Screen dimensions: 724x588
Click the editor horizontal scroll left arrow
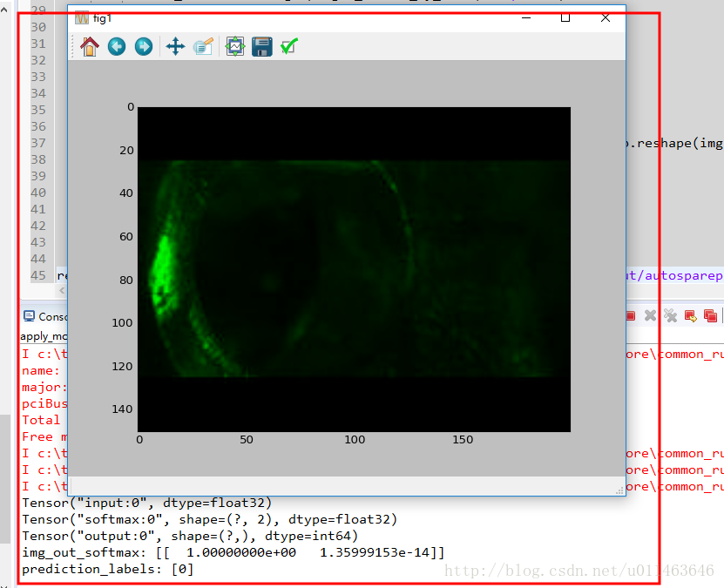pos(62,291)
